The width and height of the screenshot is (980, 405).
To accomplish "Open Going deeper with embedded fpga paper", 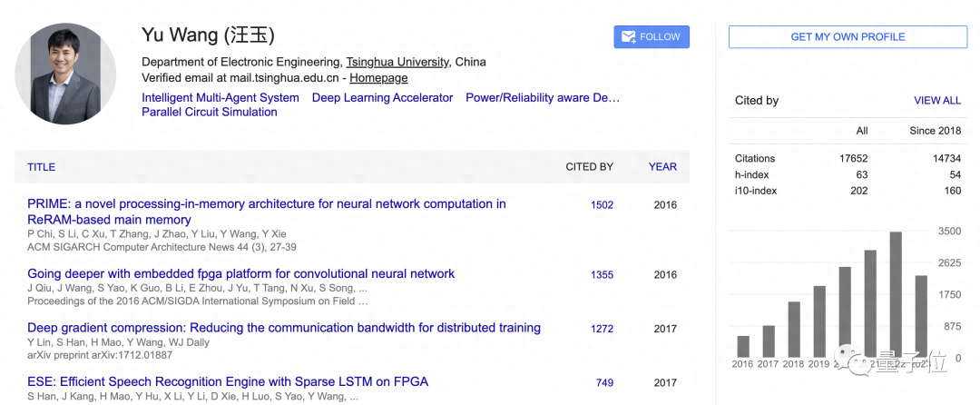I will coord(240,274).
